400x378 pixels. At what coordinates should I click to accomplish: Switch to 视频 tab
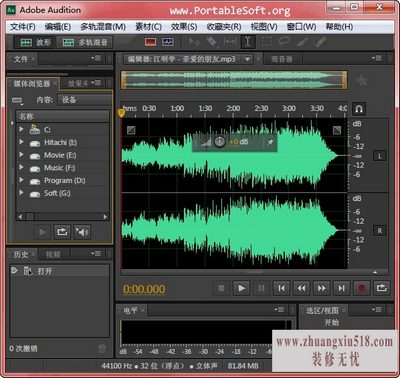[53, 254]
